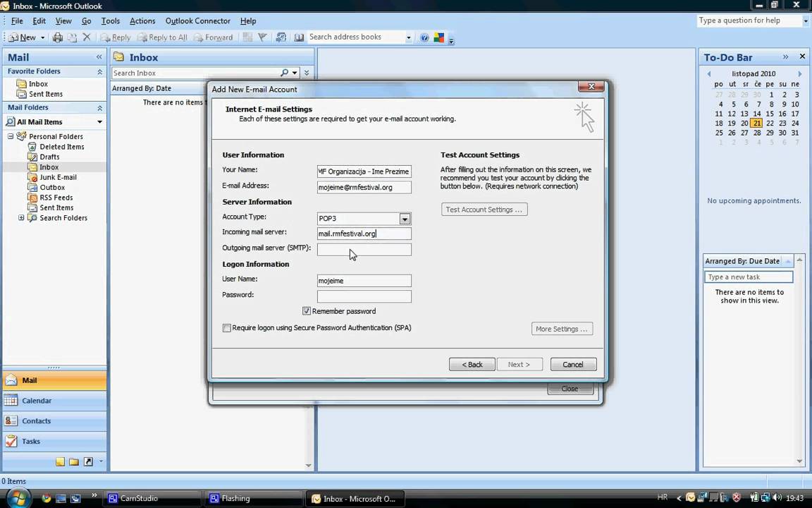Click Reply to All toolbar button

click(162, 37)
